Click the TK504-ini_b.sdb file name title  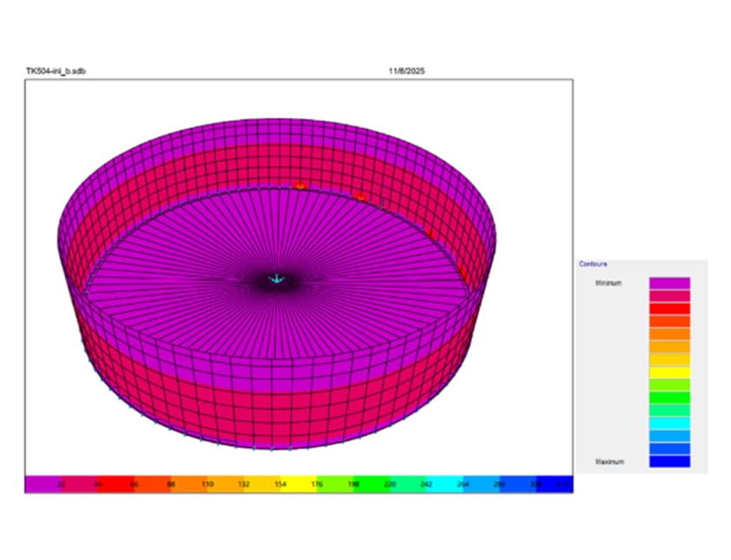pos(55,70)
